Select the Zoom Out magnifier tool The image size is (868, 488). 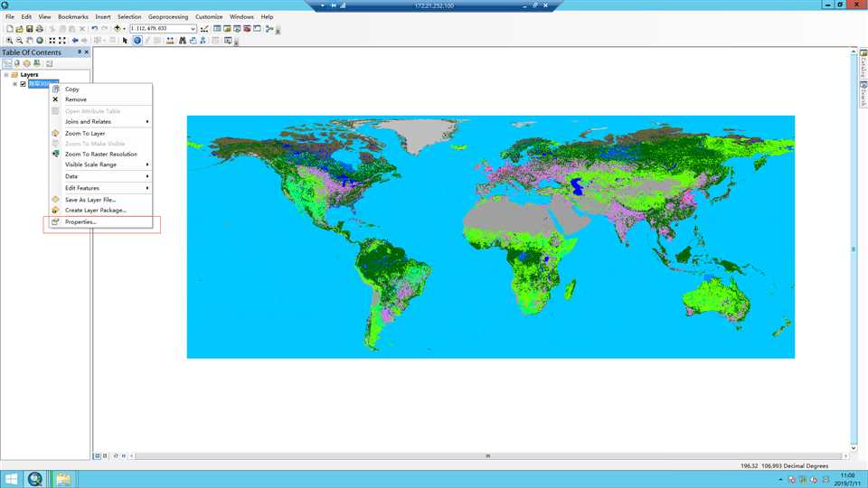pos(19,41)
